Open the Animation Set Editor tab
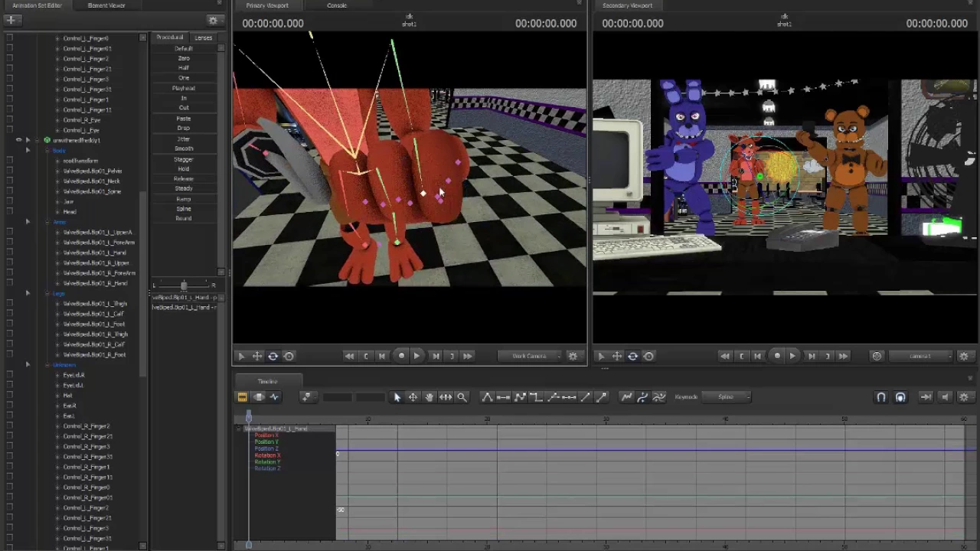This screenshot has height=551, width=980. 37,5
